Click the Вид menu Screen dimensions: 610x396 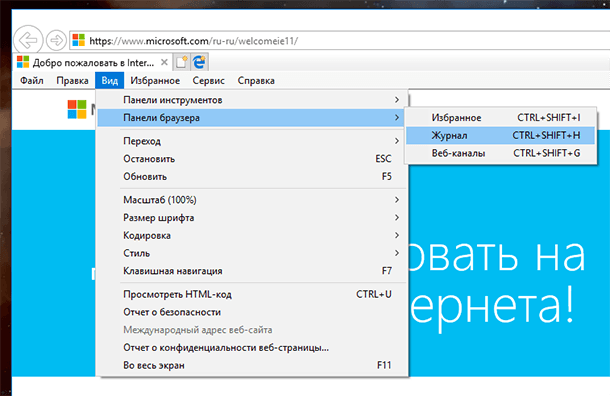[x=110, y=81]
